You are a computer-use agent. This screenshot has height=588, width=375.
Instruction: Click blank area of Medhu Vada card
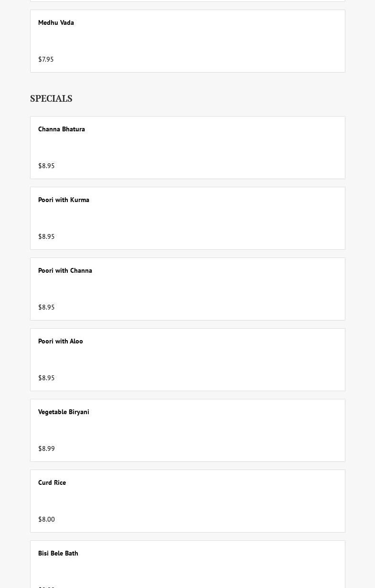[x=215, y=41]
